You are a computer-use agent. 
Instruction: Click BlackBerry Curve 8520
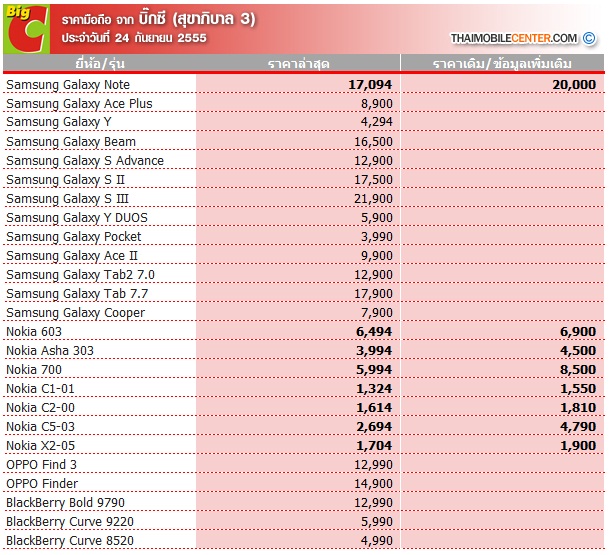70,541
